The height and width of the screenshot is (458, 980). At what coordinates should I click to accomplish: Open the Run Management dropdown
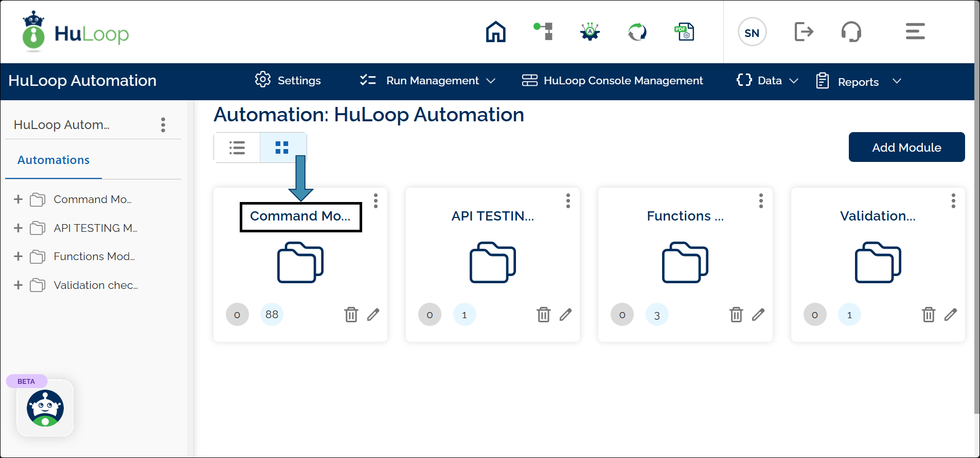point(427,81)
